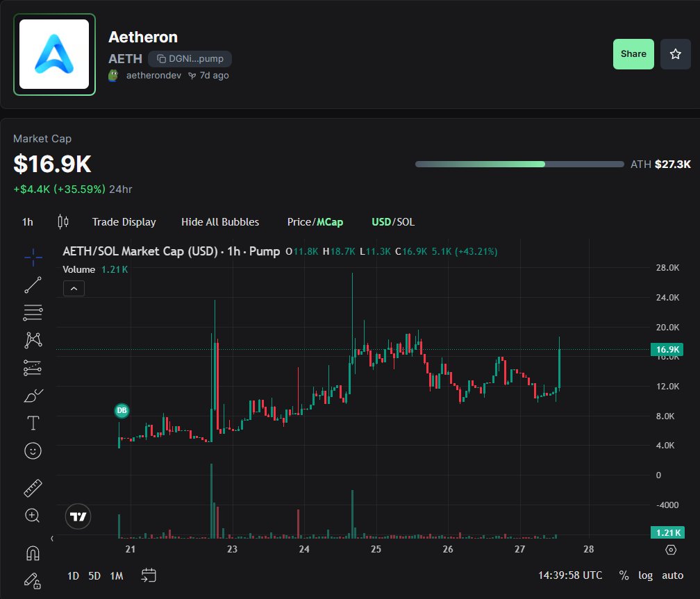700x599 pixels.
Task: Click the date label 25 on time axis
Action: pos(376,550)
